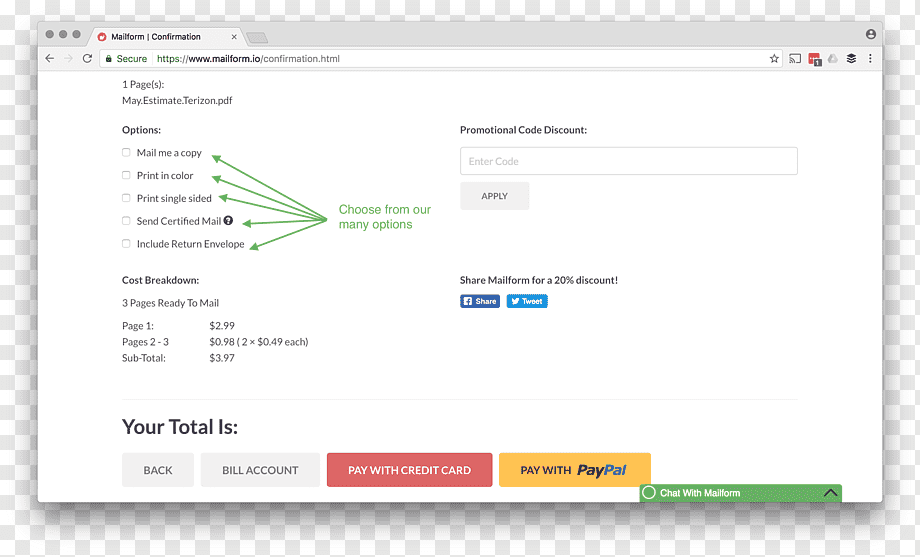Enable the Mail me a copy option

tap(126, 153)
